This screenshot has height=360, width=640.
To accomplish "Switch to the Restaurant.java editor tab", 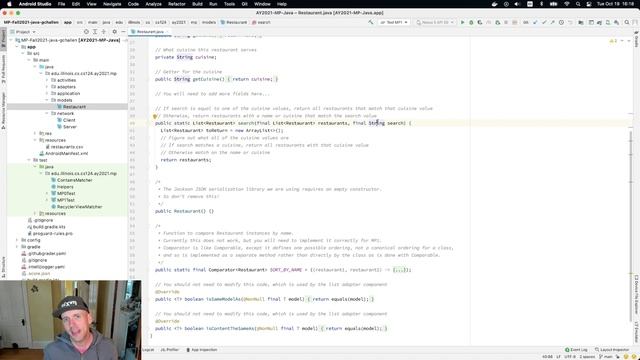I will pyautogui.click(x=149, y=31).
